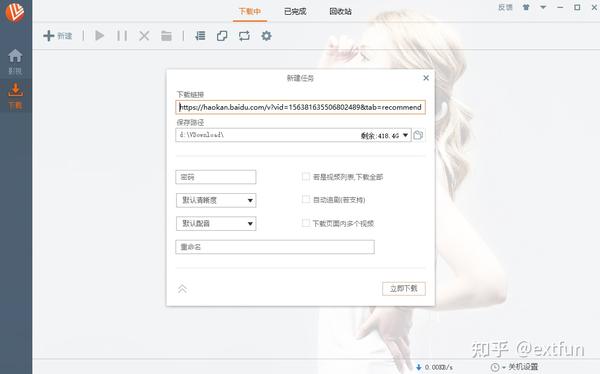
Task: Expand the save path dropdown arrow
Action: coord(406,135)
